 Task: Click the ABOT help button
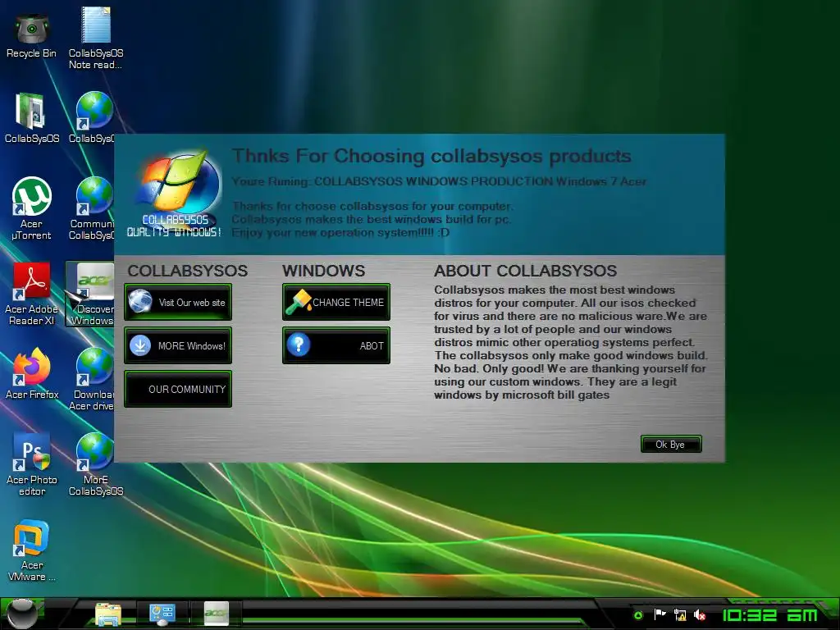tap(336, 345)
